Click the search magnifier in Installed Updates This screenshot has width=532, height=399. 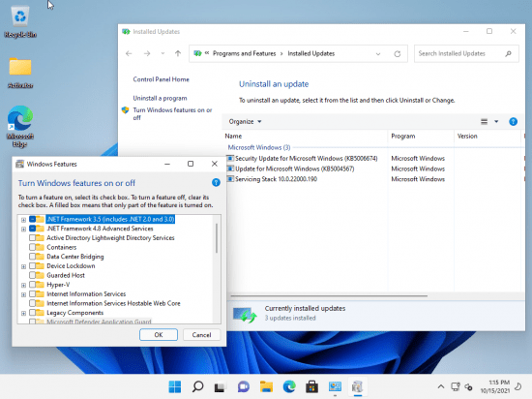tap(508, 53)
